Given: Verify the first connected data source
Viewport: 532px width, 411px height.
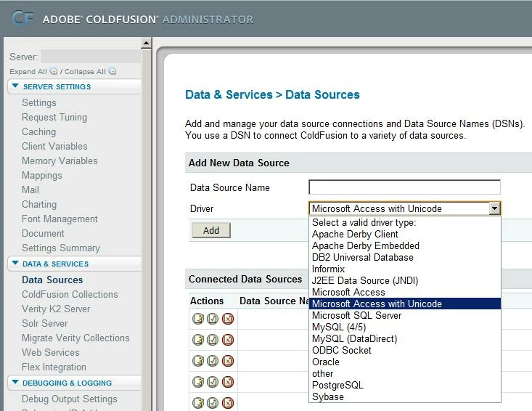Looking at the screenshot, I should (x=213, y=319).
